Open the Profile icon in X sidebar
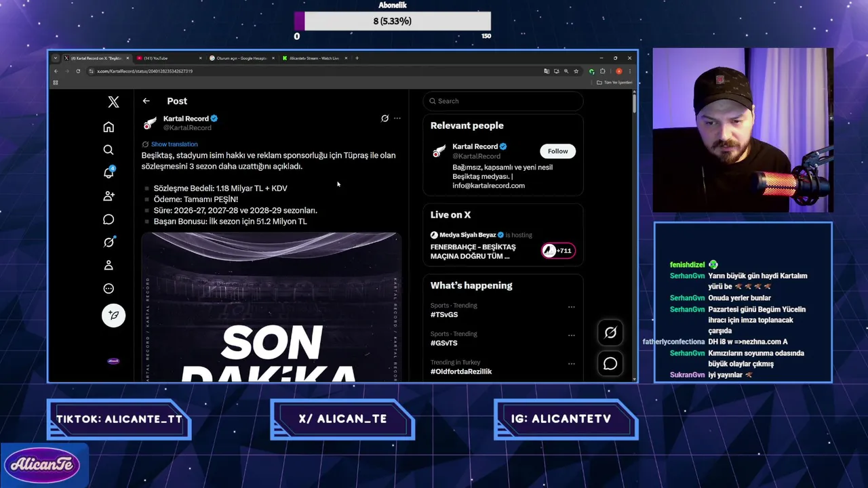 (x=108, y=265)
